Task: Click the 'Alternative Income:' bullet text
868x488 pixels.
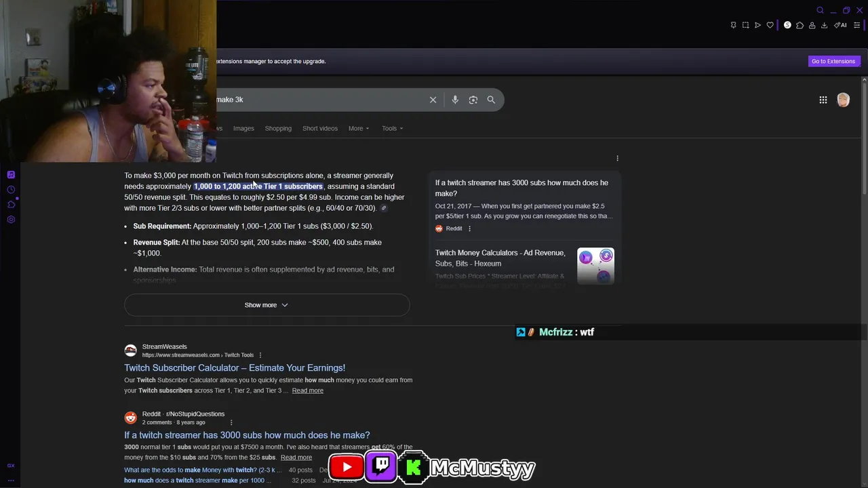Action: click(165, 270)
